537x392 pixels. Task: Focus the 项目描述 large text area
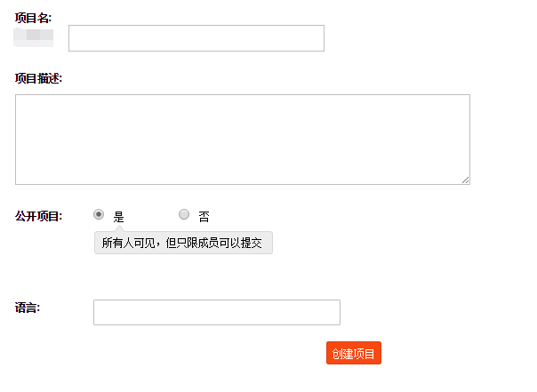243,140
